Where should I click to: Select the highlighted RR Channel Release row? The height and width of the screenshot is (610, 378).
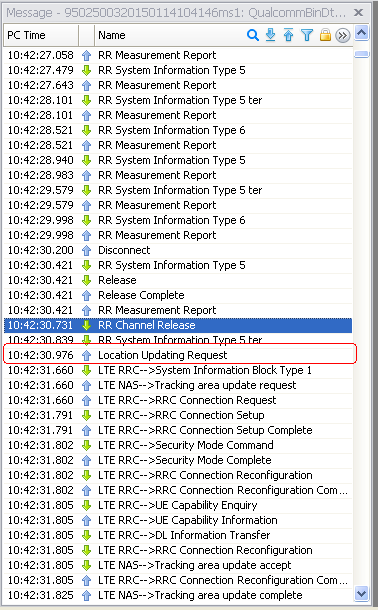178,325
